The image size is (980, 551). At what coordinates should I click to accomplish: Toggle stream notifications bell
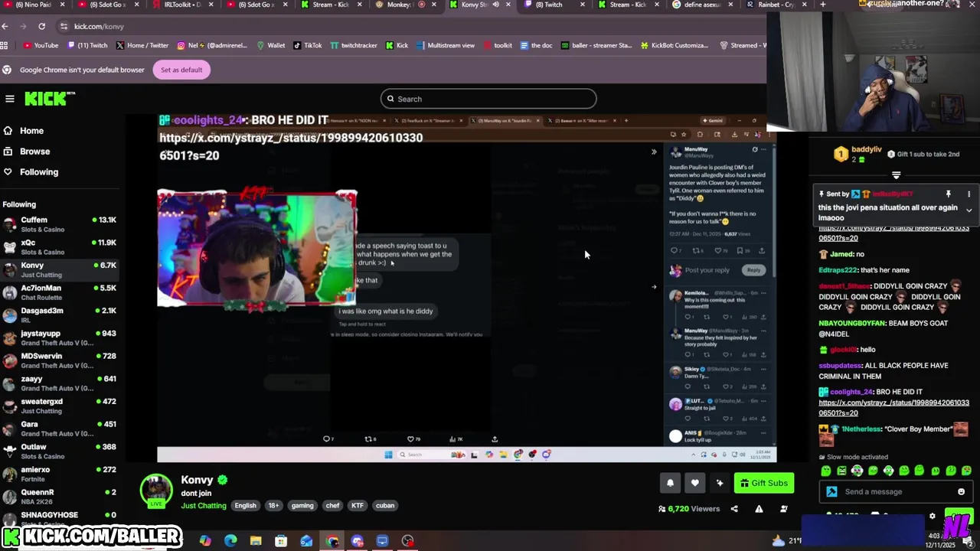670,483
